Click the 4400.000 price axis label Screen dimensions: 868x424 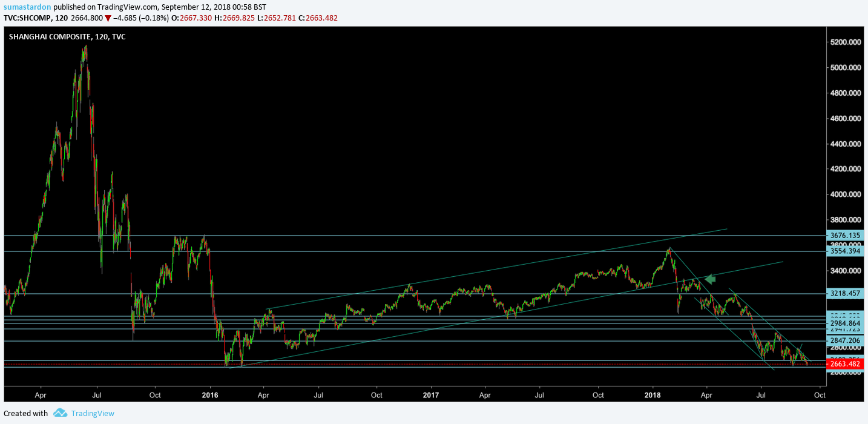[x=846, y=144]
